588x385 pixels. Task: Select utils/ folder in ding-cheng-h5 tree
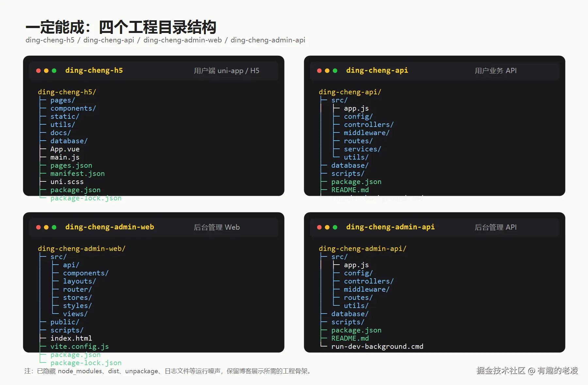(63, 125)
